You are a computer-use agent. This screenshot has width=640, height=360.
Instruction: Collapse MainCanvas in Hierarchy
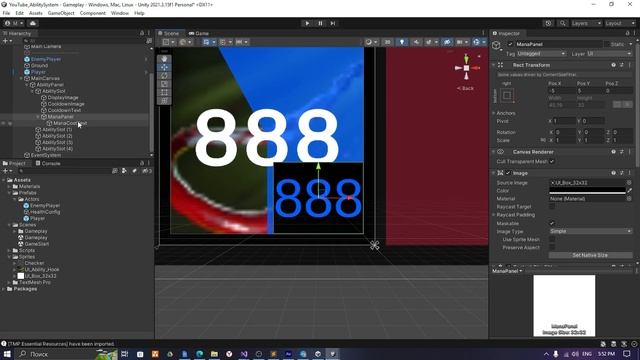(x=21, y=78)
